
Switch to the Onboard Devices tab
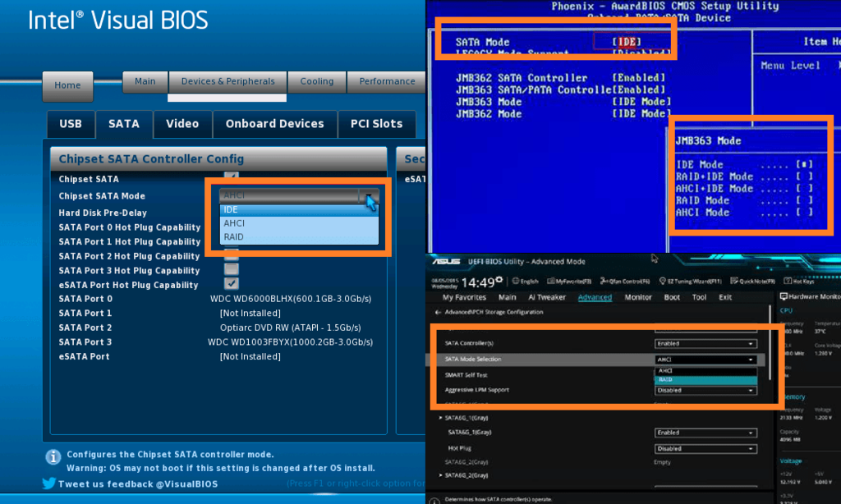coord(274,124)
